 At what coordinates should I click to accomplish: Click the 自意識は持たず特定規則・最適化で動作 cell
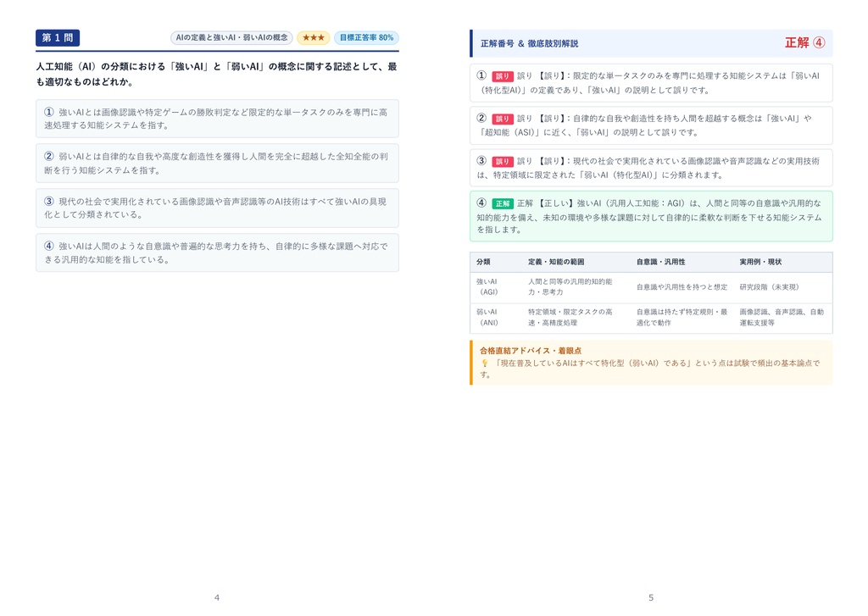pyautogui.click(x=682, y=317)
